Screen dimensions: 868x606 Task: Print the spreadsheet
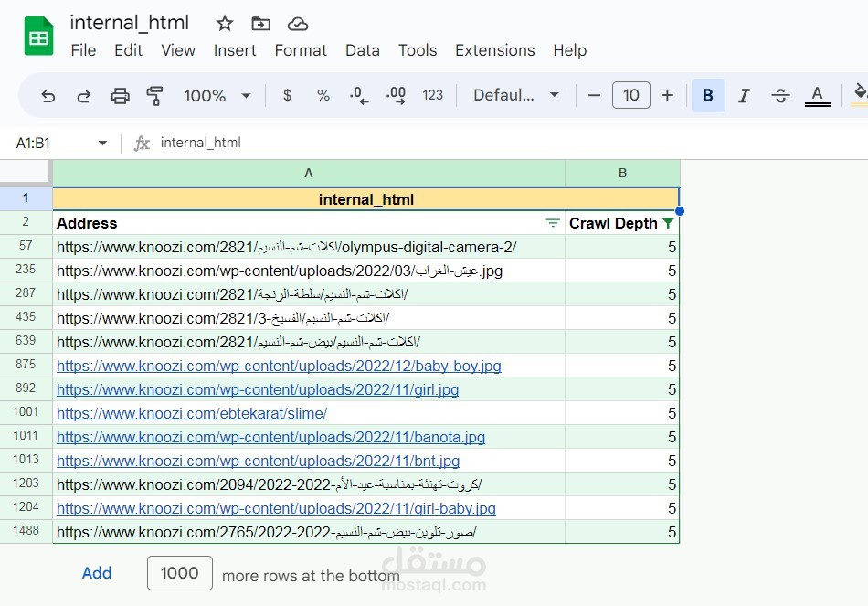[x=120, y=96]
